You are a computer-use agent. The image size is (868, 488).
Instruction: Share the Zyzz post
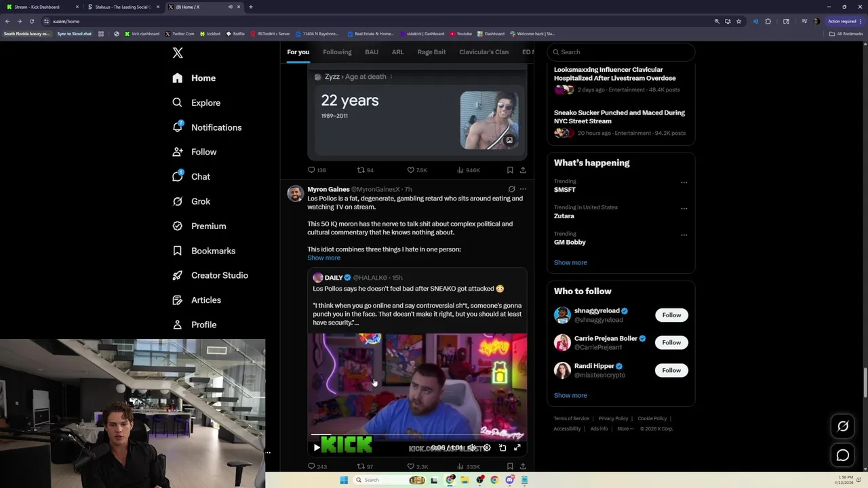tap(523, 170)
